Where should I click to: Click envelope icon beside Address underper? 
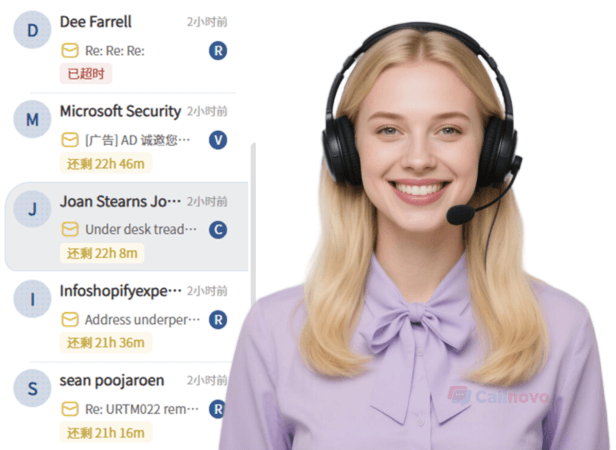point(70,320)
